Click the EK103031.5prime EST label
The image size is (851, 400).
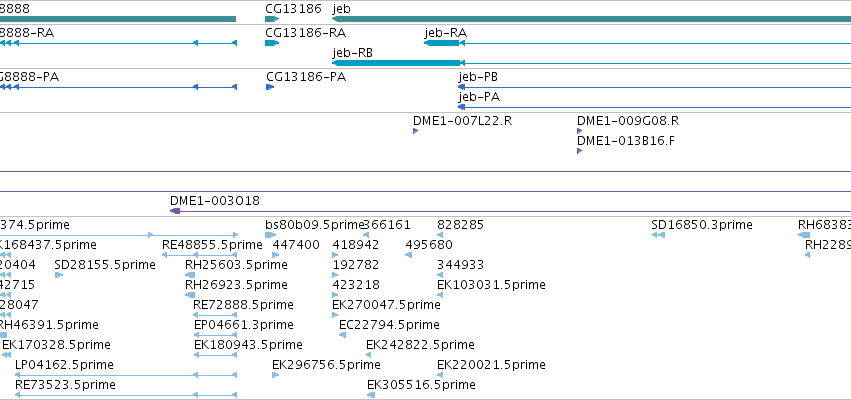491,284
